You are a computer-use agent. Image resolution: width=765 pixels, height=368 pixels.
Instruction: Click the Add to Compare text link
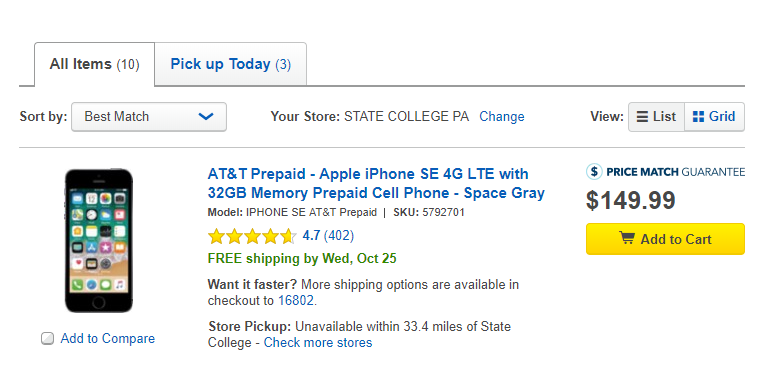tap(107, 339)
